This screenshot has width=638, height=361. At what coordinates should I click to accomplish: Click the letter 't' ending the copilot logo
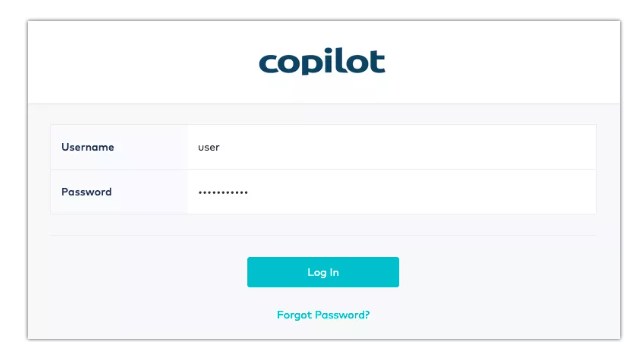[x=377, y=62]
